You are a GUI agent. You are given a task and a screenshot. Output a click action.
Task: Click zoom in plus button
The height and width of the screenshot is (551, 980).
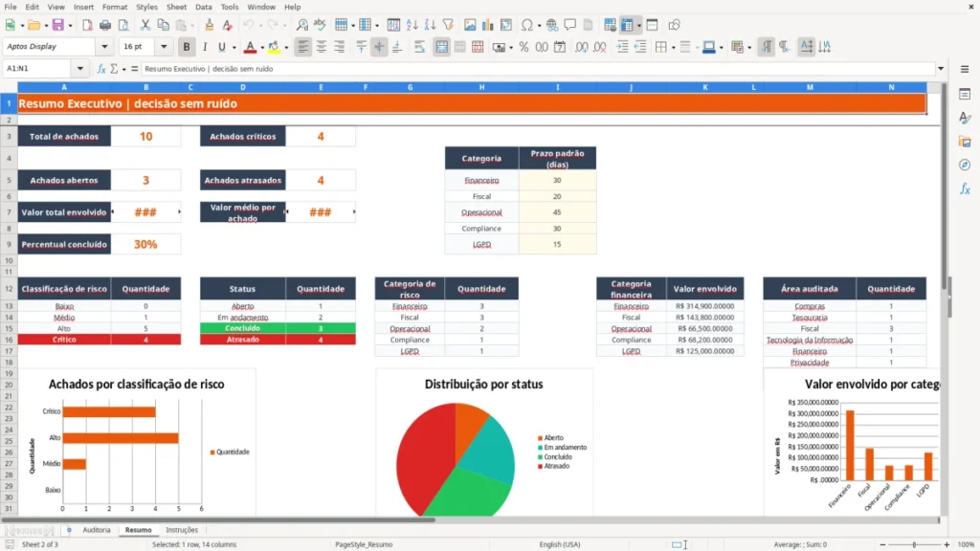[x=947, y=544]
